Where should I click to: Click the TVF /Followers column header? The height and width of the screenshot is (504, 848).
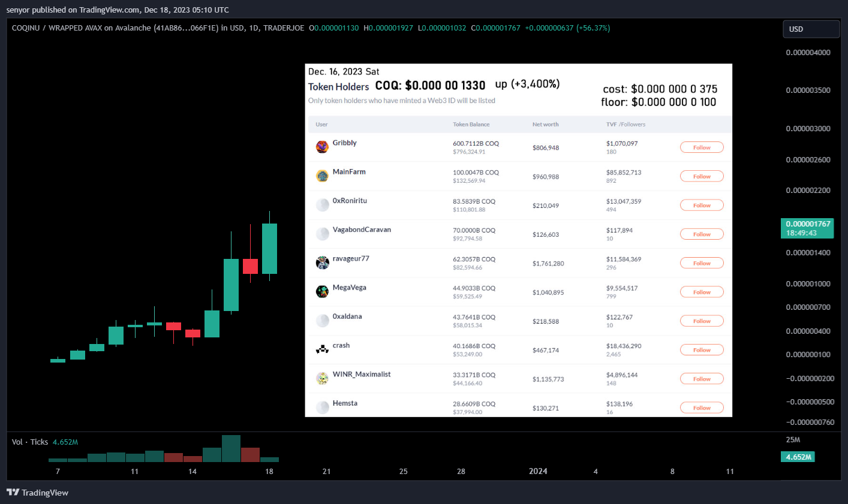[x=626, y=125]
